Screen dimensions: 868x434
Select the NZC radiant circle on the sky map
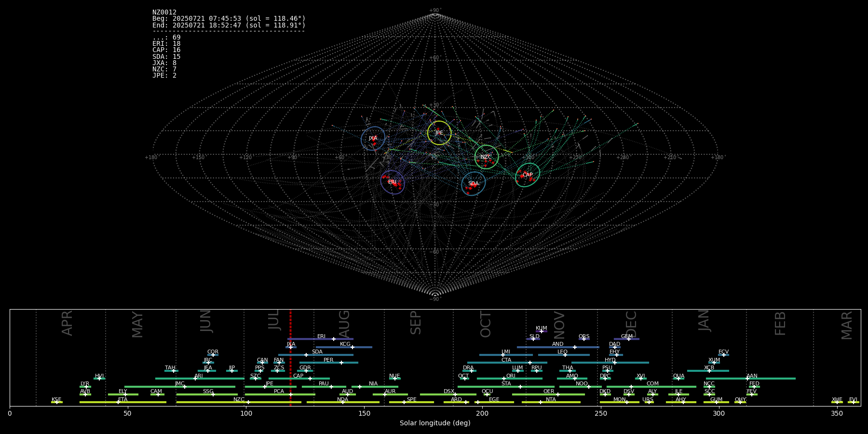[x=487, y=157]
